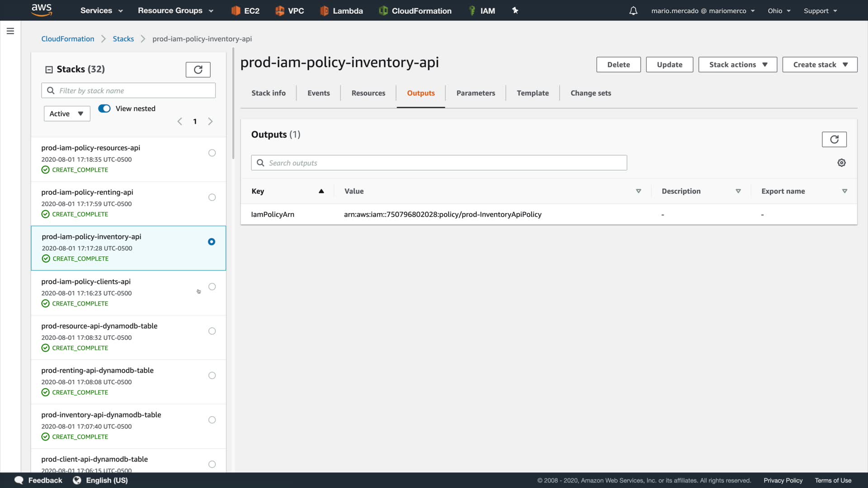The height and width of the screenshot is (488, 868).
Task: Open the Active filter dropdown
Action: (x=67, y=114)
